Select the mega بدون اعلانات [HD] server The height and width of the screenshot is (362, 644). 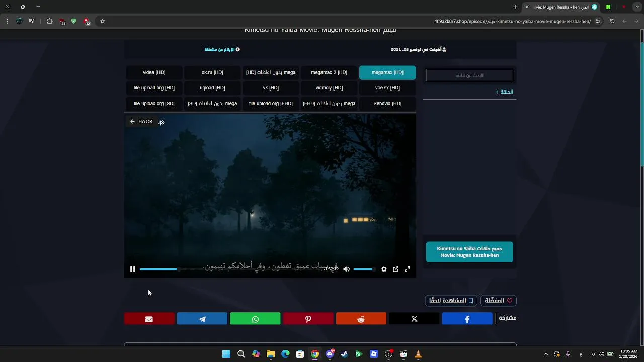click(x=271, y=72)
